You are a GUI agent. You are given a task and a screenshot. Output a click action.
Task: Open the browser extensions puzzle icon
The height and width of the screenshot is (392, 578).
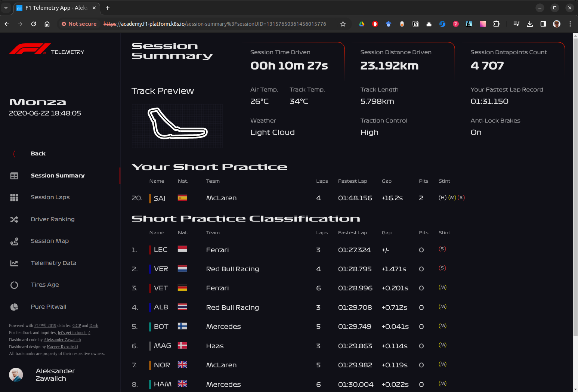tap(496, 24)
